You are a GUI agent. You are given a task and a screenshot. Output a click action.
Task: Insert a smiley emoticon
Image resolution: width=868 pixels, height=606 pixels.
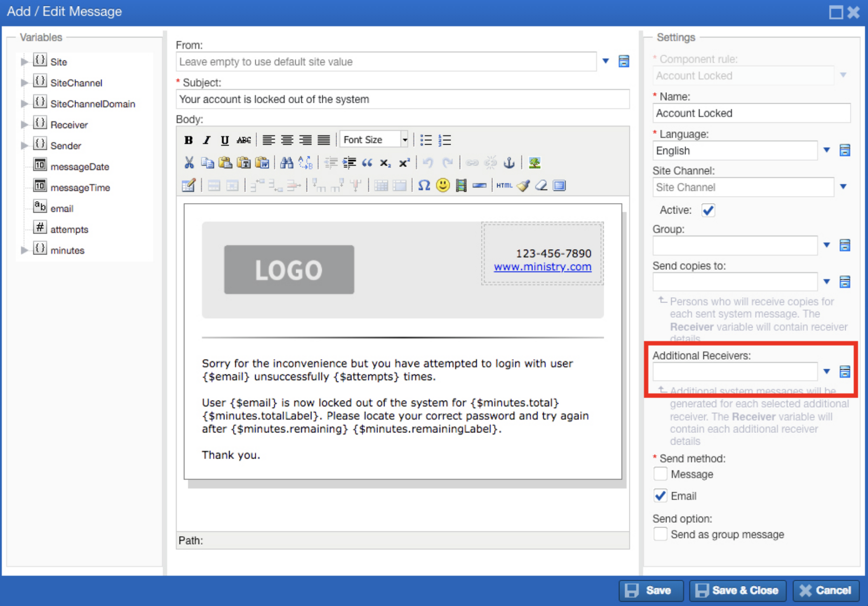pyautogui.click(x=443, y=186)
